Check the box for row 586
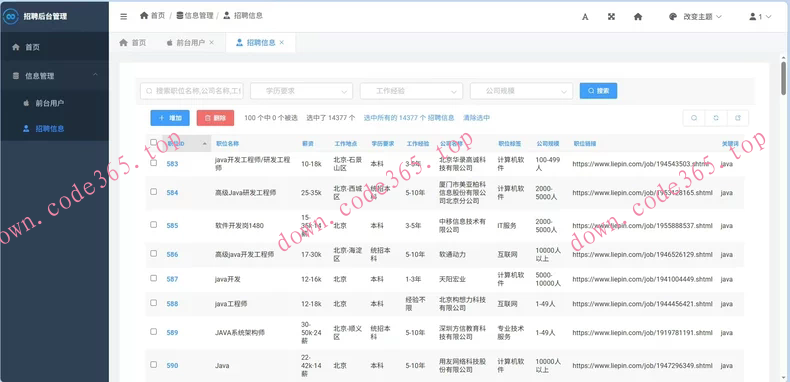 tap(154, 253)
